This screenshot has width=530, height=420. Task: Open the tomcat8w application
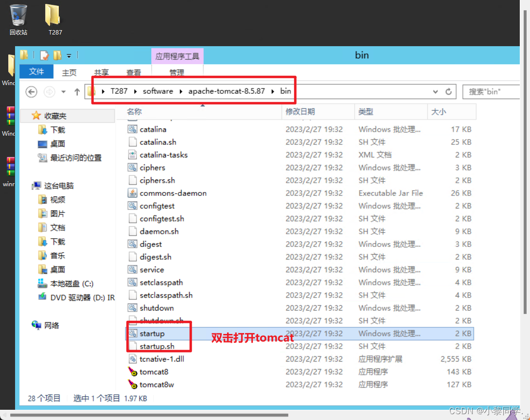click(155, 385)
